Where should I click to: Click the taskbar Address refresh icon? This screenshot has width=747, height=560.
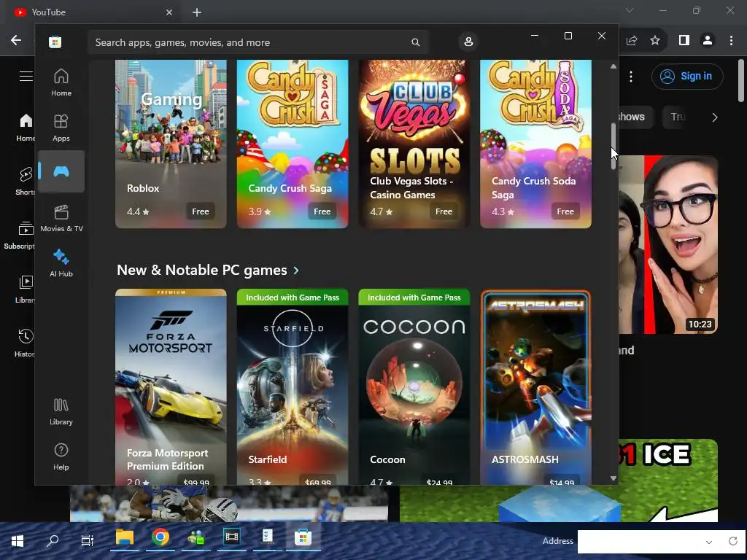coord(732,541)
